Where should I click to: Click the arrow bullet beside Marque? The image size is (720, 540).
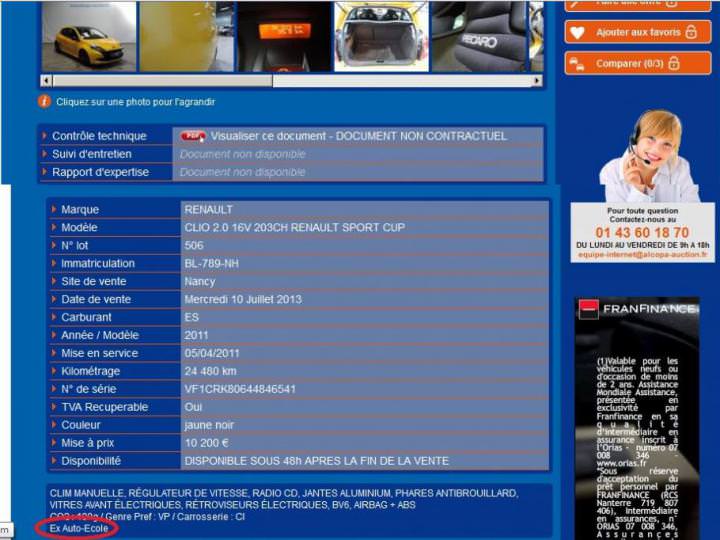(x=54, y=209)
